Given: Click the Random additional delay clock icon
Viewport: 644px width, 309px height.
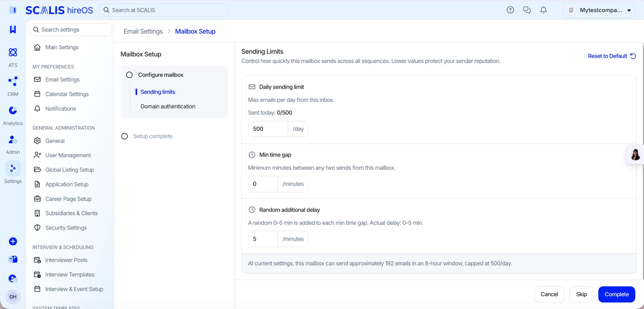Looking at the screenshot, I should click(x=252, y=210).
